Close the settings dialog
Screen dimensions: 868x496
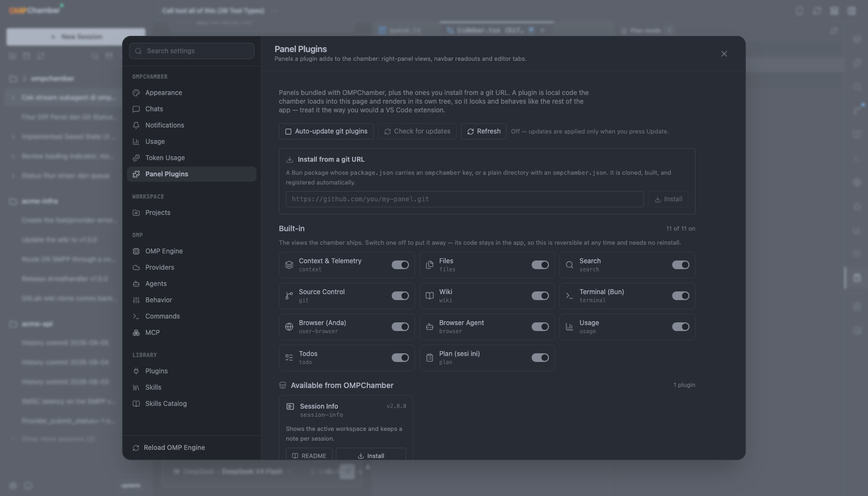pyautogui.click(x=724, y=54)
